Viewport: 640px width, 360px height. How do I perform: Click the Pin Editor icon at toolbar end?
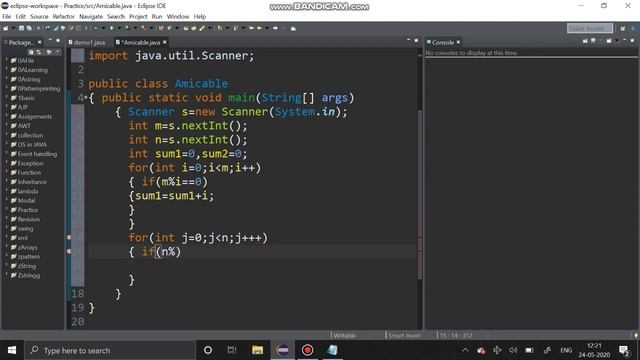293,28
